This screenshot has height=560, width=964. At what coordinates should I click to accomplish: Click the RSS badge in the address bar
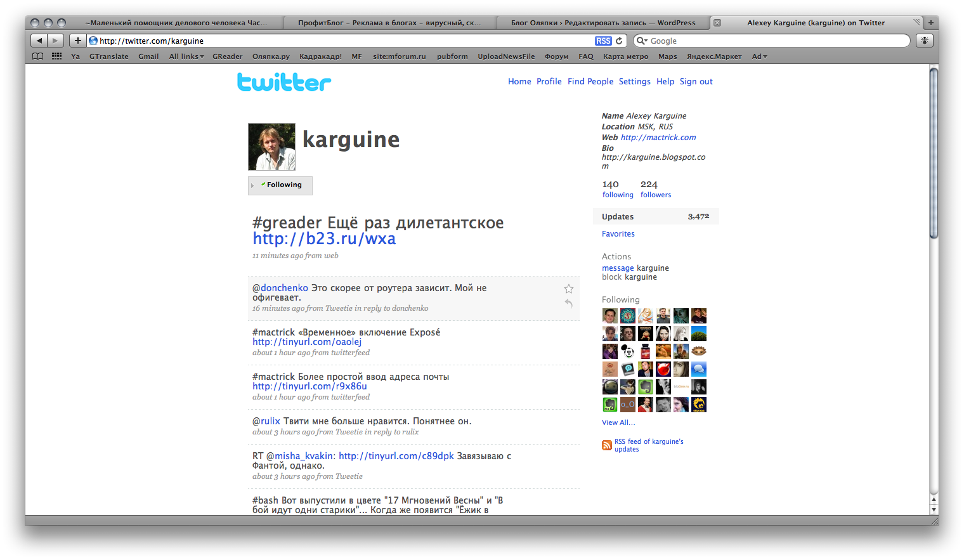(603, 41)
